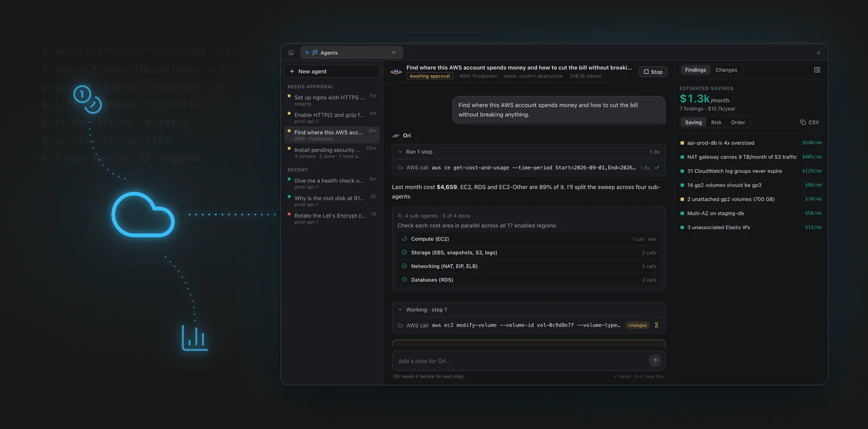Sort findings by Risk
Screen dimensions: 868x429
click(716, 122)
